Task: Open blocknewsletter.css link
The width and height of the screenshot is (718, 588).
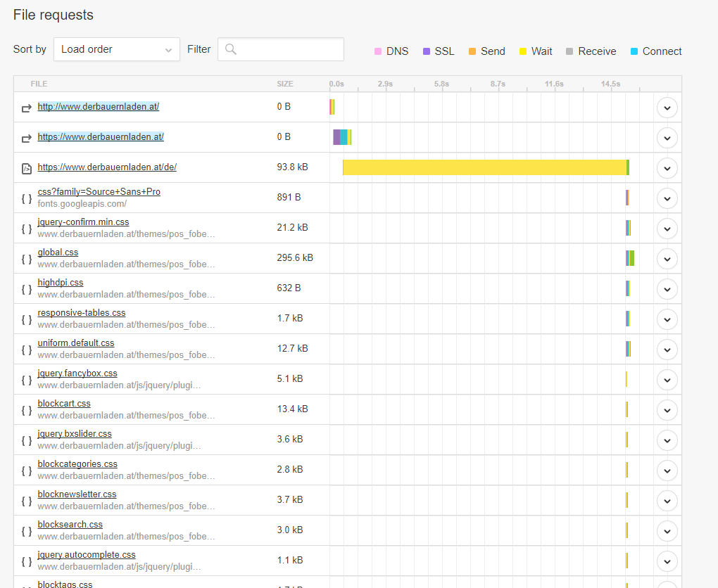Action: click(x=77, y=494)
